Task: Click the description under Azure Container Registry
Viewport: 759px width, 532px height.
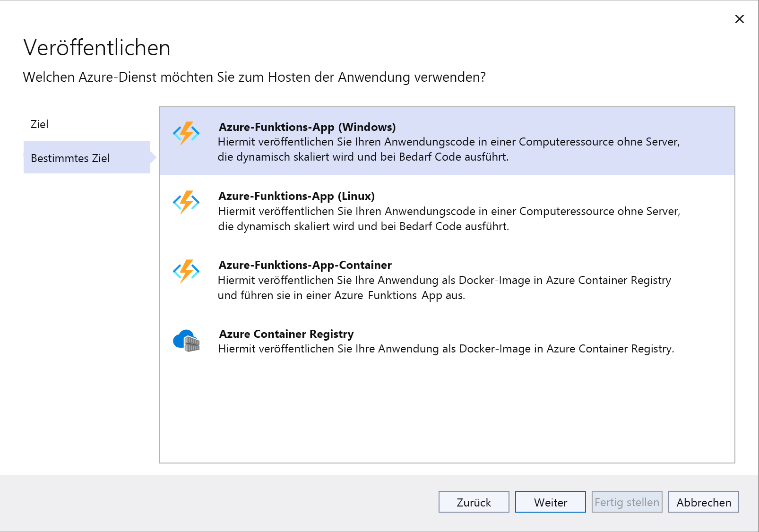Action: tap(446, 349)
